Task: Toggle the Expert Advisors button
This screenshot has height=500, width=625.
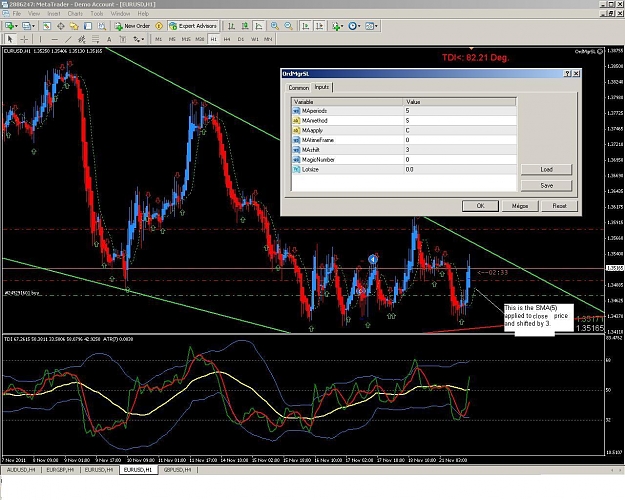Action: click(193, 26)
